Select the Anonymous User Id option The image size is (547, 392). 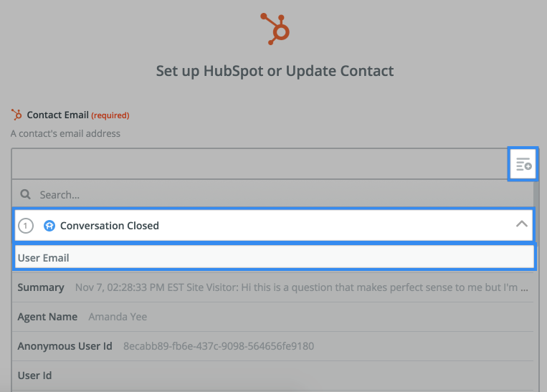coord(273,346)
